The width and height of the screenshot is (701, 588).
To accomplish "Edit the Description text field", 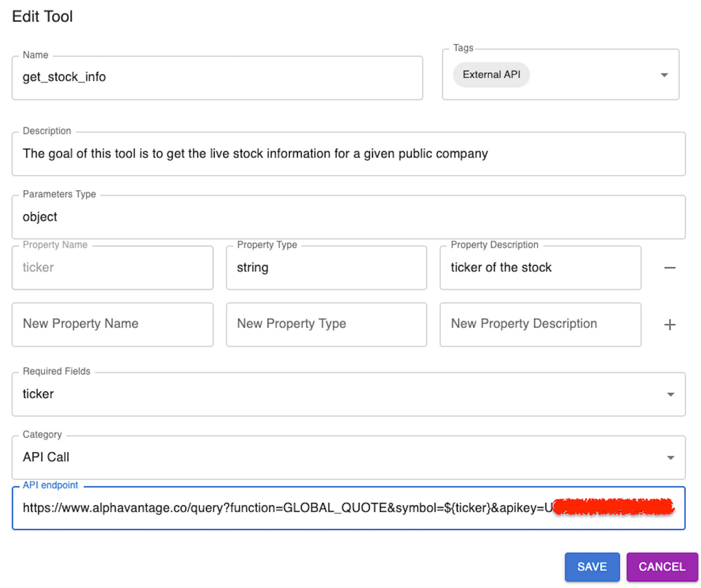I will pyautogui.click(x=348, y=154).
